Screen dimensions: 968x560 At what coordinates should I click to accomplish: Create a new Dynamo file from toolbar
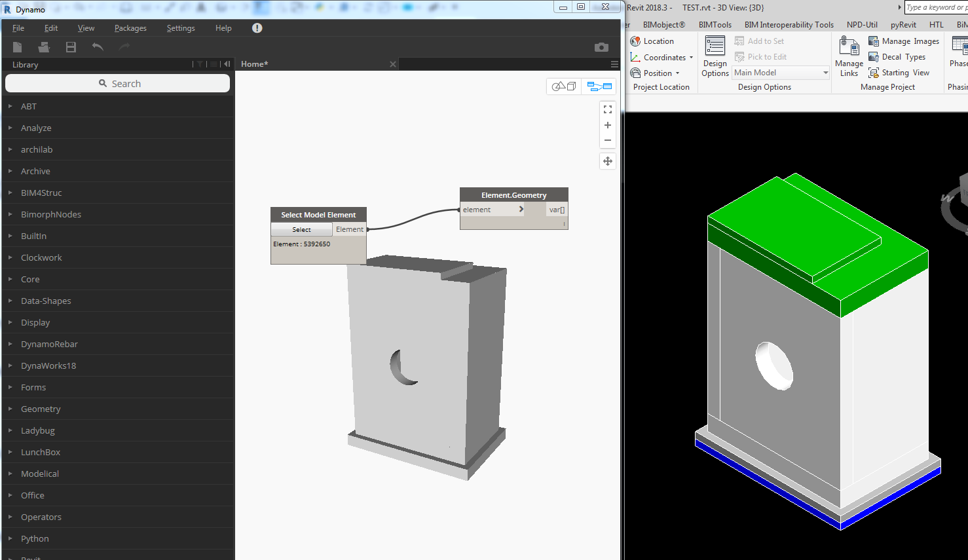click(x=18, y=47)
